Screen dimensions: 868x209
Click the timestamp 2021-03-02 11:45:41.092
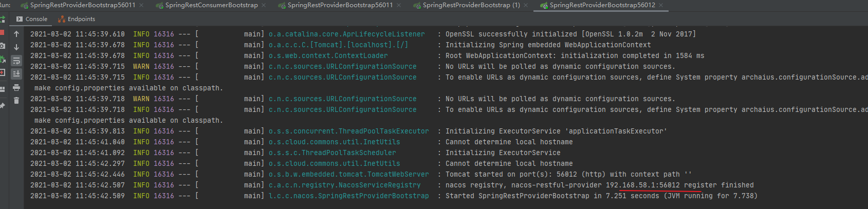coord(77,153)
